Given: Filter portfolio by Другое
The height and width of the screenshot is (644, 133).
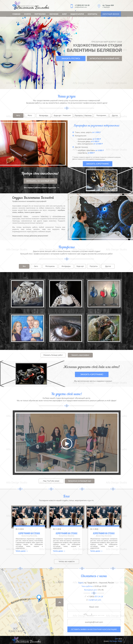Looking at the screenshot, I should (x=108, y=266).
